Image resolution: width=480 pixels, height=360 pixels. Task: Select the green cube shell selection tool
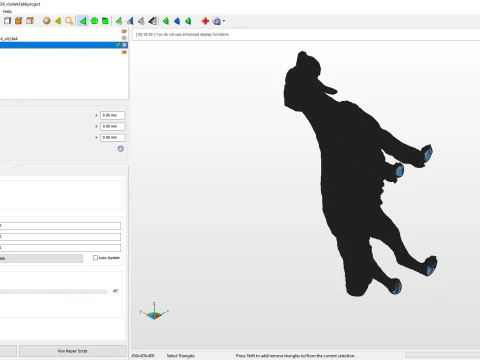(105, 21)
